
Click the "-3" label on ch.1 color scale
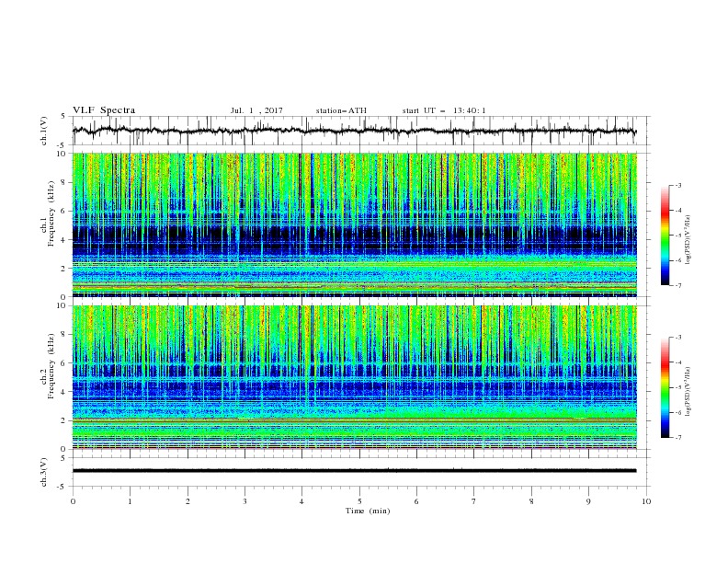point(678,185)
